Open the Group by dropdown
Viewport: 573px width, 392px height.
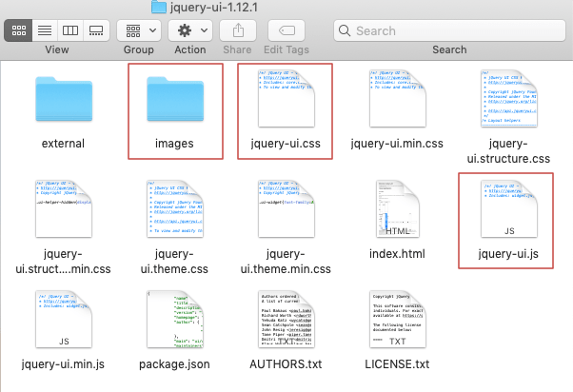tap(139, 30)
